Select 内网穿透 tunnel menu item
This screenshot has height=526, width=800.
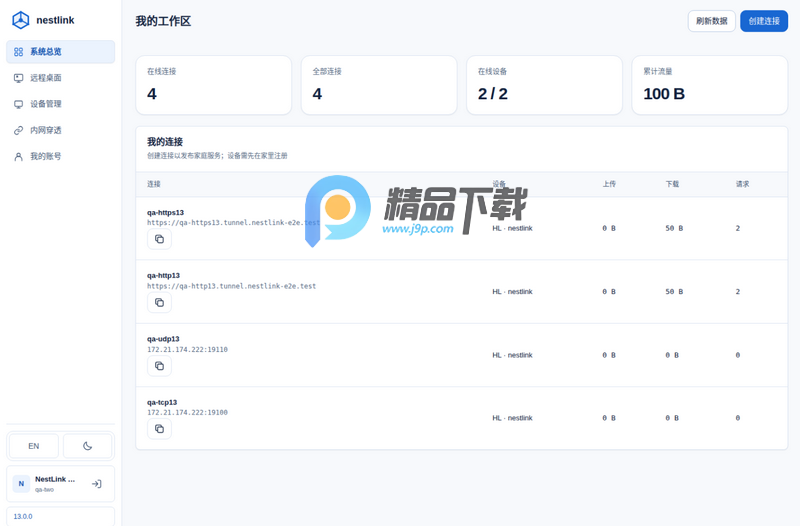pyautogui.click(x=60, y=130)
